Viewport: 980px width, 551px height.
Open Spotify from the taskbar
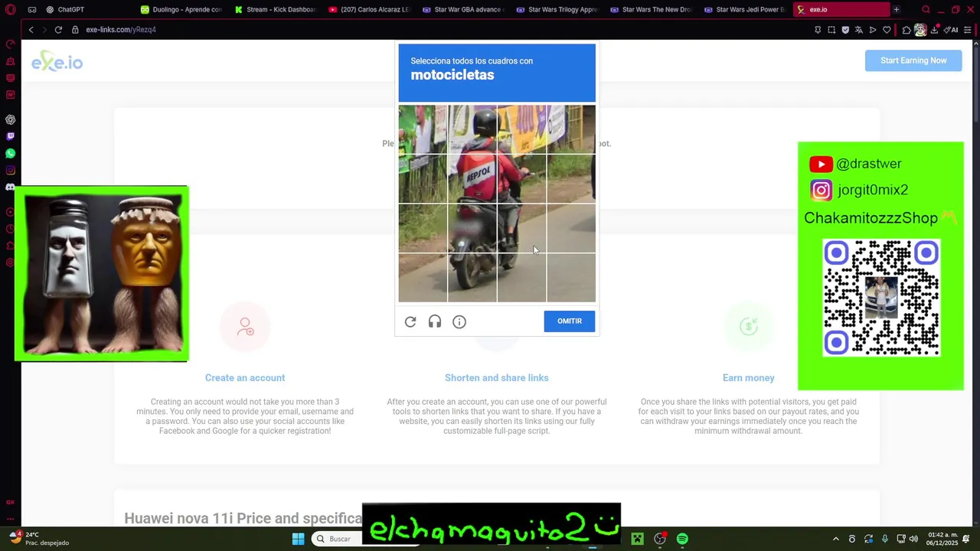click(x=682, y=539)
